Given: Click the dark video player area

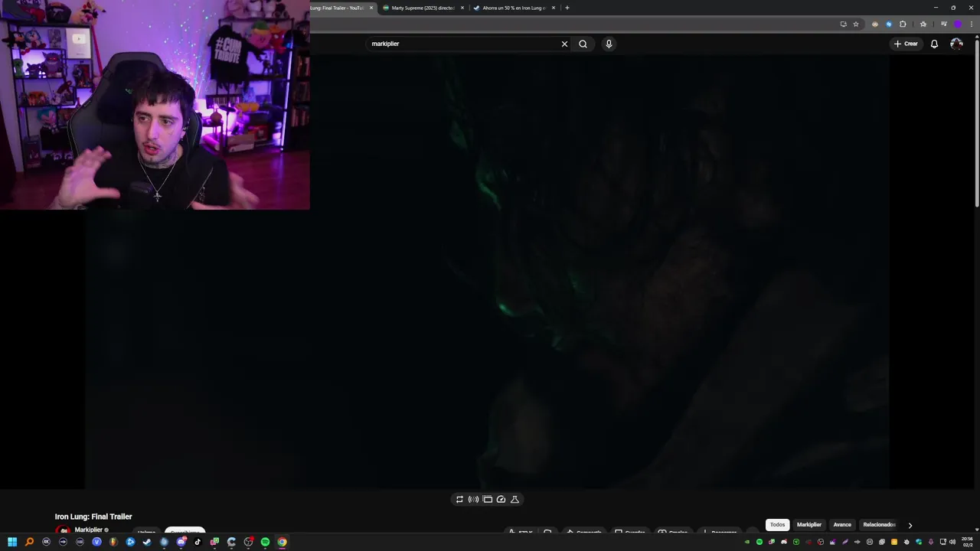Looking at the screenshot, I should pos(487,272).
